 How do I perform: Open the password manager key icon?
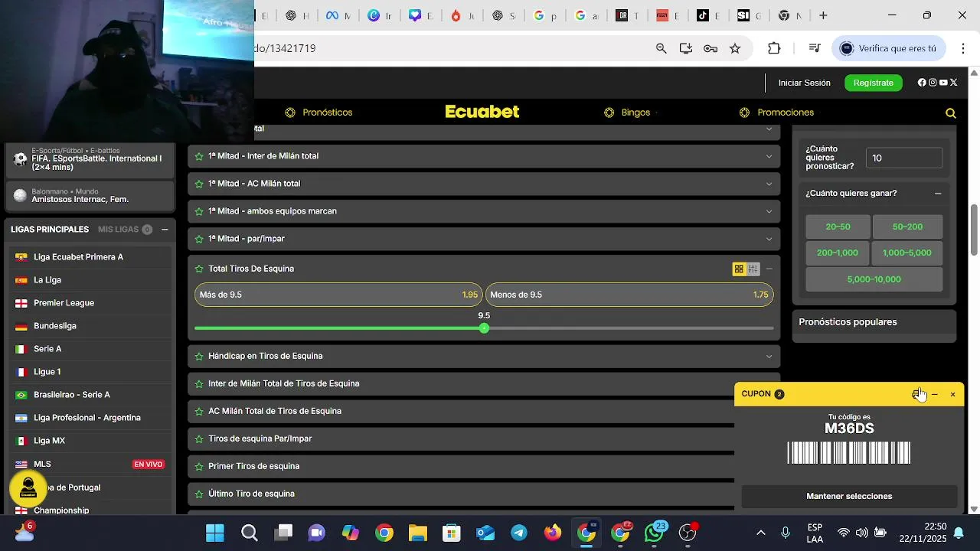710,48
